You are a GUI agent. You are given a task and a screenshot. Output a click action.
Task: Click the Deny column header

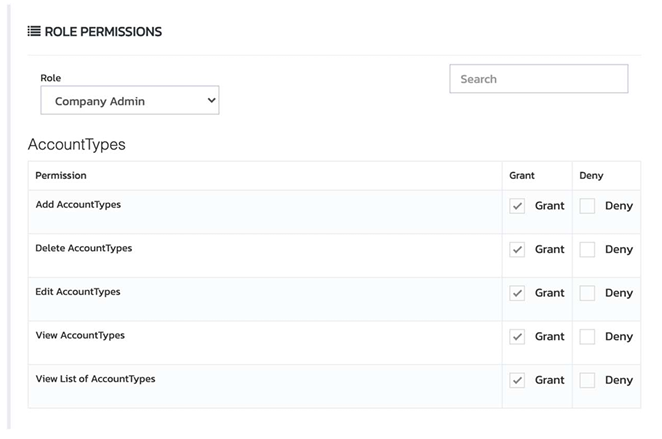pos(591,176)
